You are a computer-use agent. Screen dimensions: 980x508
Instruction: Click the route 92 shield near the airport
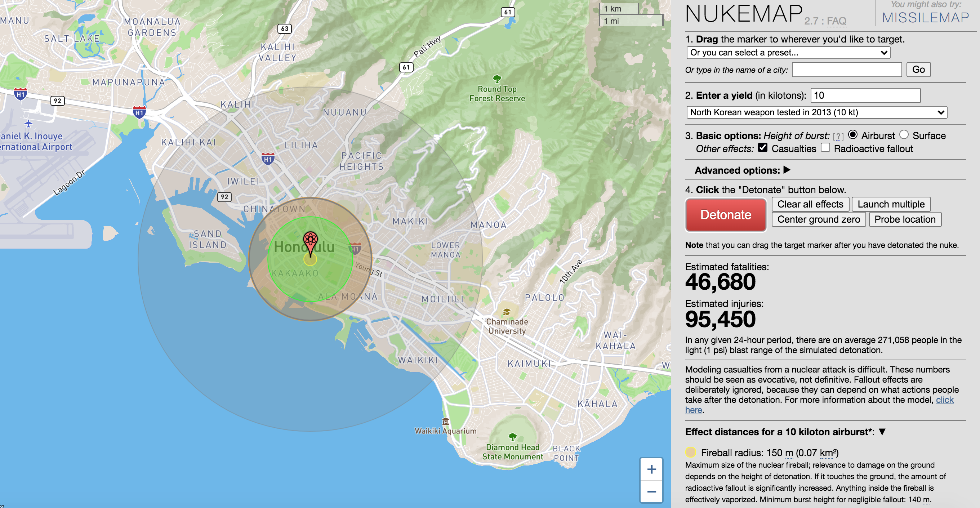point(57,101)
